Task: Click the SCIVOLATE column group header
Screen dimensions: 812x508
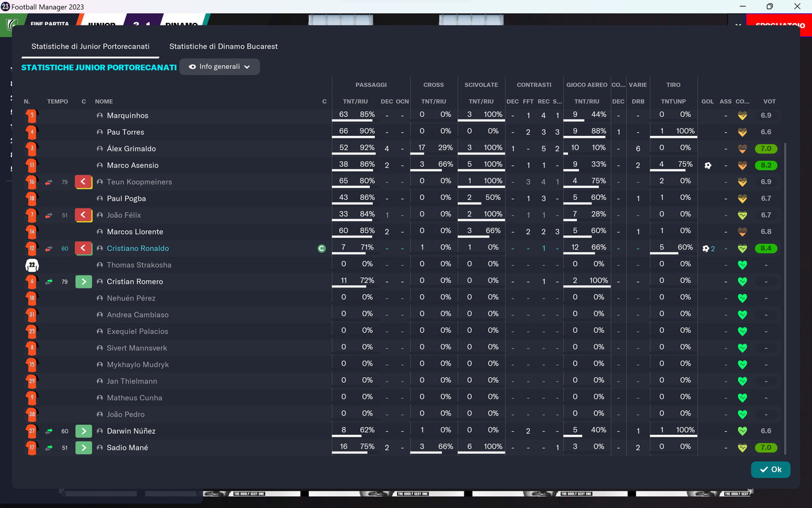Action: click(481, 85)
